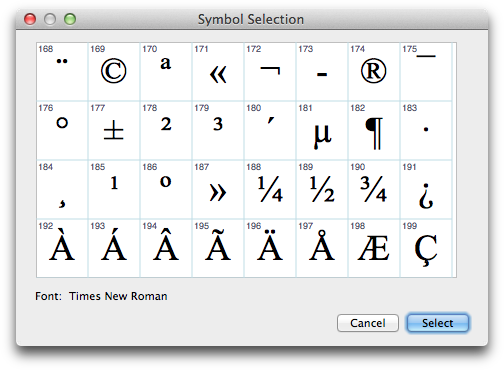This screenshot has width=504, height=370.
Task: Close the Symbol Selection window
Action: tap(30, 19)
